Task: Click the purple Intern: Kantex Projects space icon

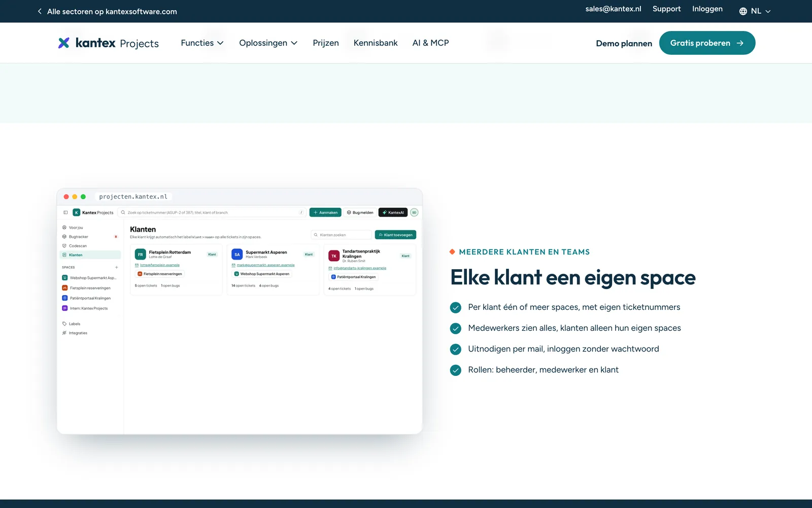Action: pos(65,308)
